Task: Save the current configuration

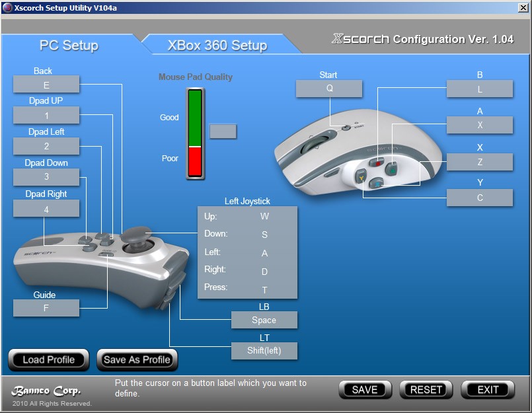Action: coord(365,390)
